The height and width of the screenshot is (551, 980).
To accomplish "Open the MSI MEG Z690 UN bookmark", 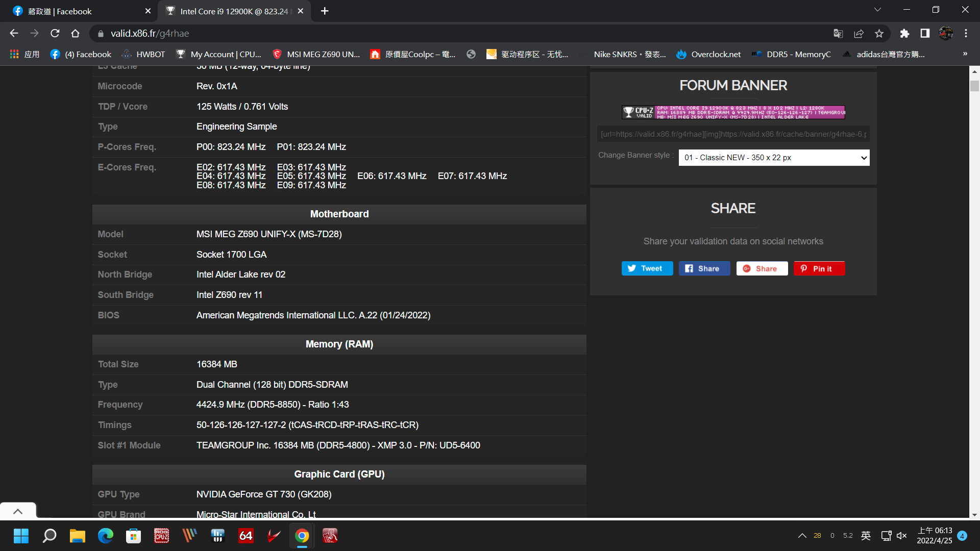I will (x=316, y=54).
